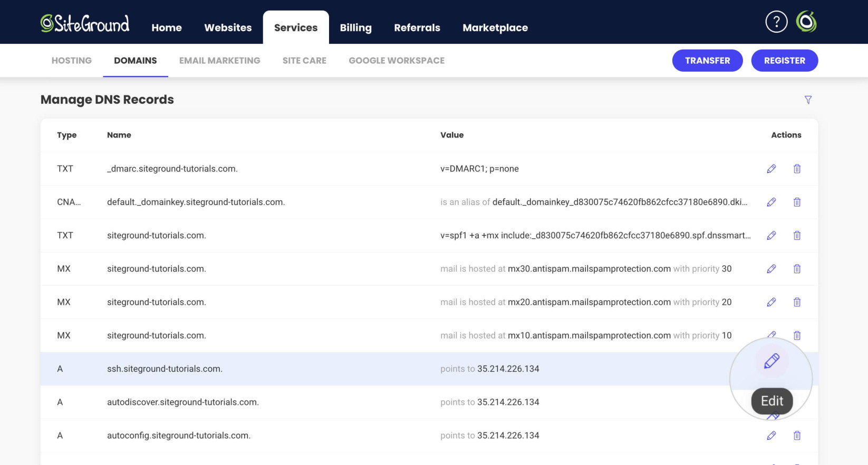Screen dimensions: 868x465
Task: Click the truncated CNA... type cell
Action: coord(69,202)
